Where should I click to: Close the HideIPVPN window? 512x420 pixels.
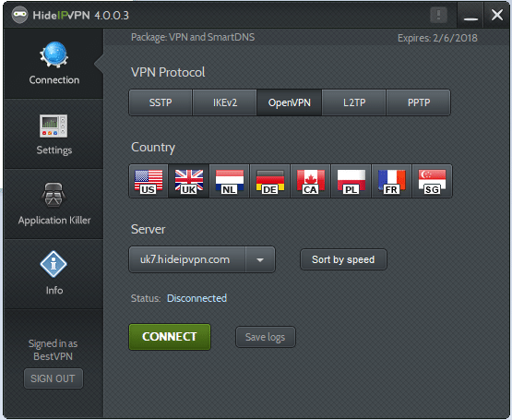tap(497, 15)
